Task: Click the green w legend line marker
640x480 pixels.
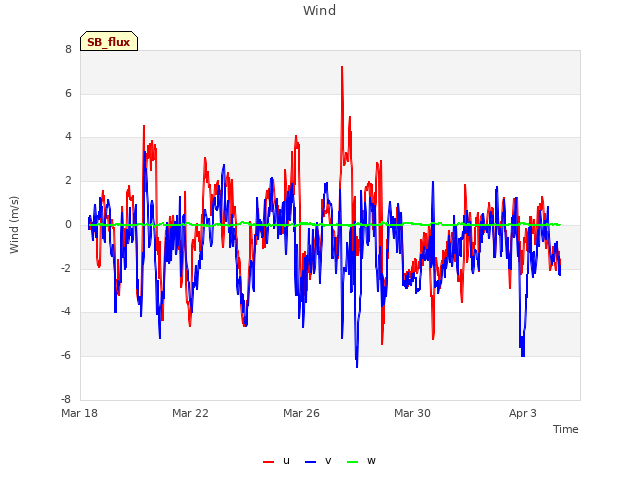Action: tap(352, 462)
